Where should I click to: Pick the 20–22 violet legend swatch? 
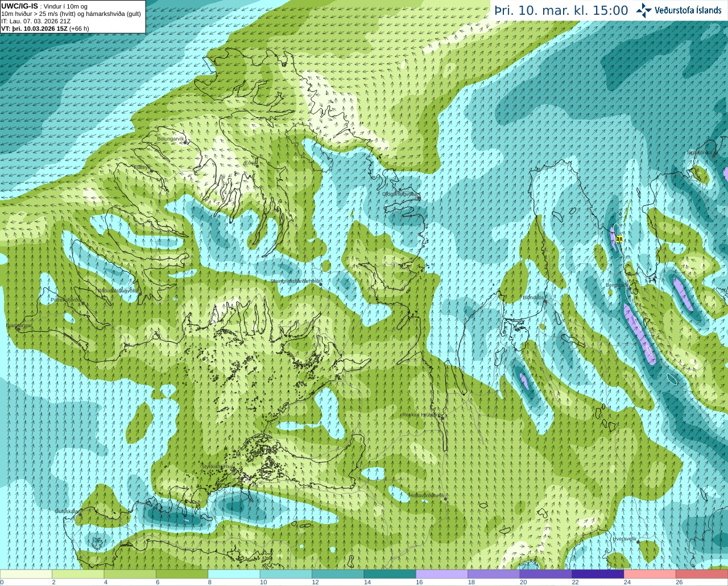[x=546, y=574]
